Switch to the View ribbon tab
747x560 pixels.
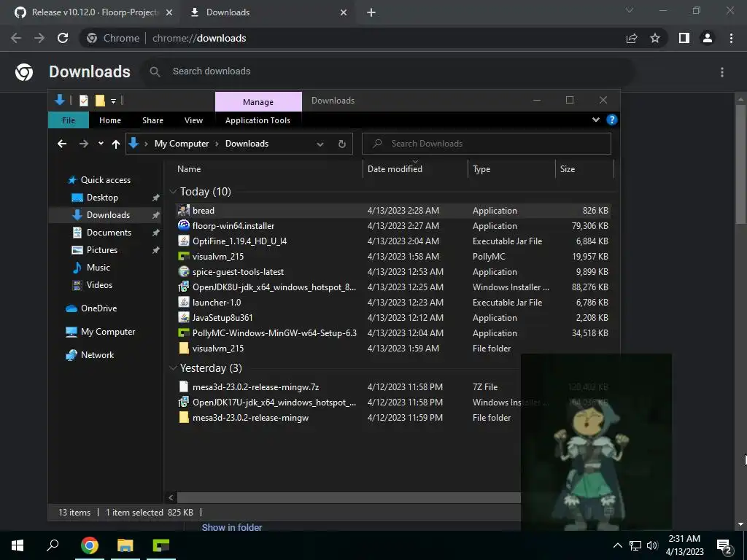coord(193,120)
